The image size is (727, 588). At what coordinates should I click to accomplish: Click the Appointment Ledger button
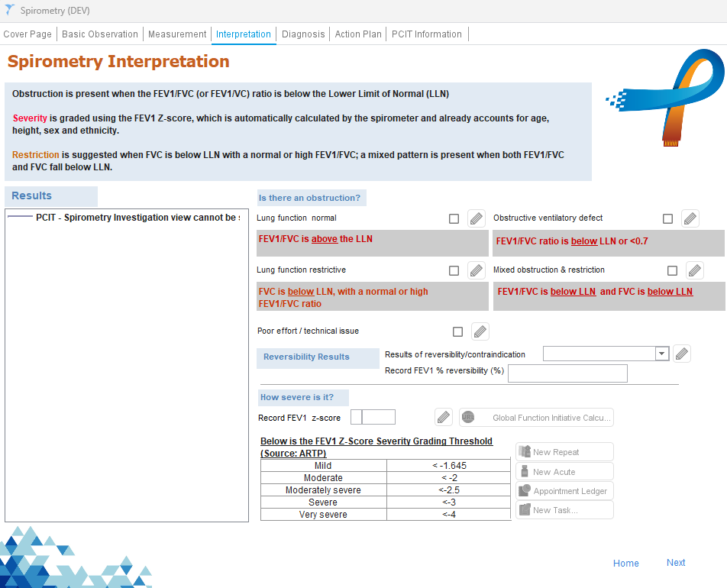click(564, 491)
